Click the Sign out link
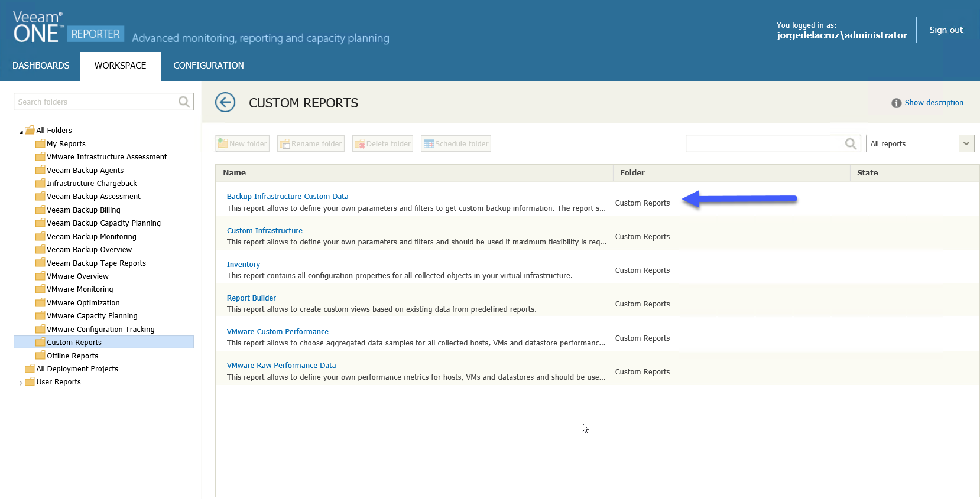980x499 pixels. [x=946, y=30]
